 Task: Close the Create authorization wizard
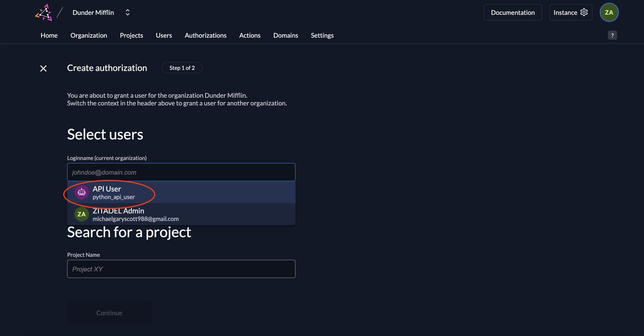43,68
